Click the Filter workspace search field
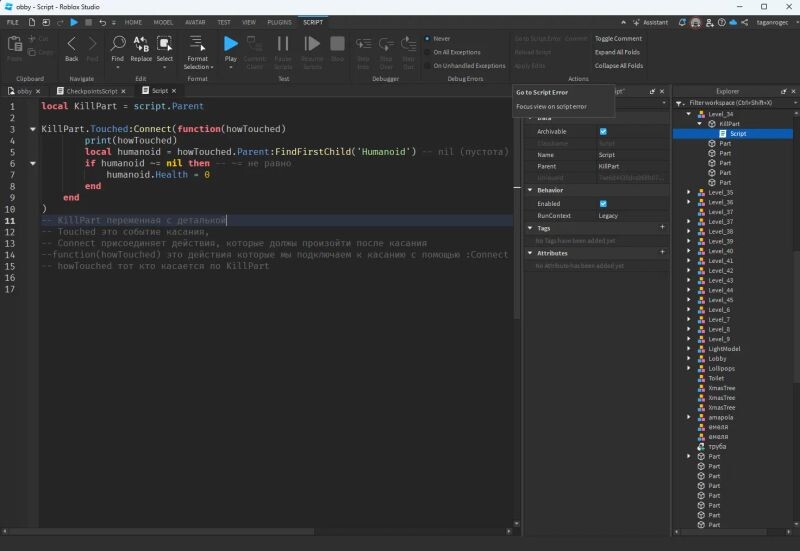 [x=730, y=102]
